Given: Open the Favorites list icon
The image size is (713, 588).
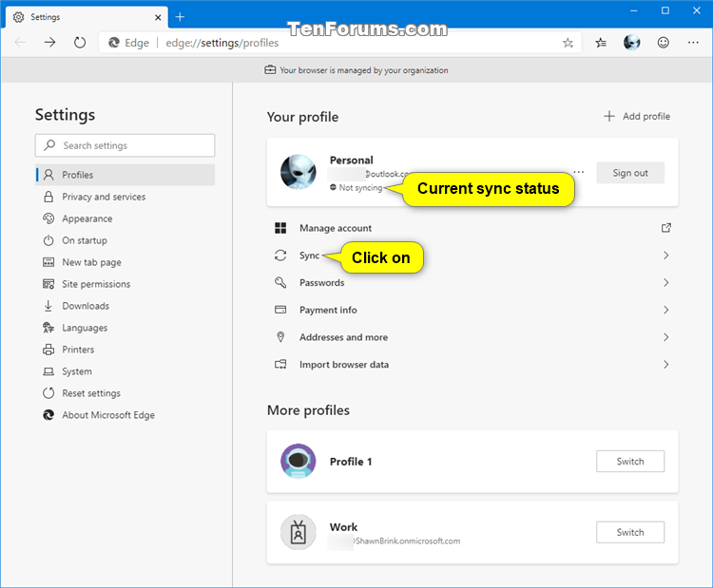Looking at the screenshot, I should click(x=601, y=43).
